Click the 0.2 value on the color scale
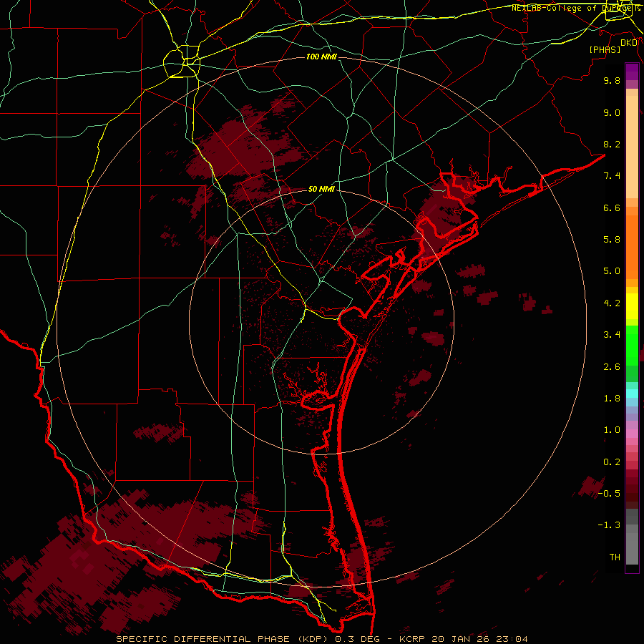644x644 pixels. click(612, 462)
